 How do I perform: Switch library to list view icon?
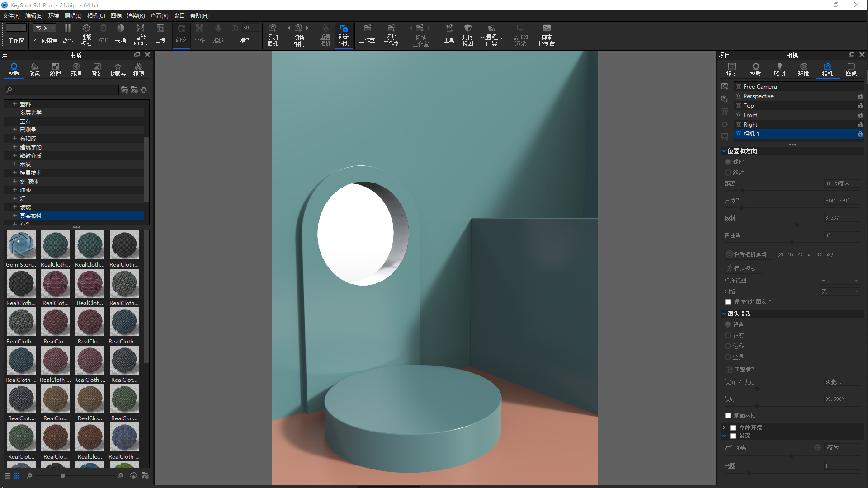click(x=8, y=476)
